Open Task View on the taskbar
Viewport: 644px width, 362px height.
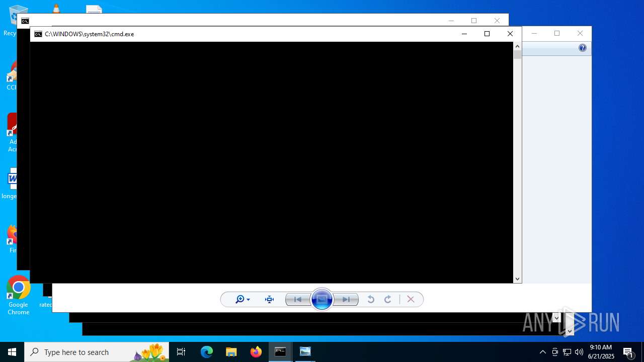click(181, 352)
